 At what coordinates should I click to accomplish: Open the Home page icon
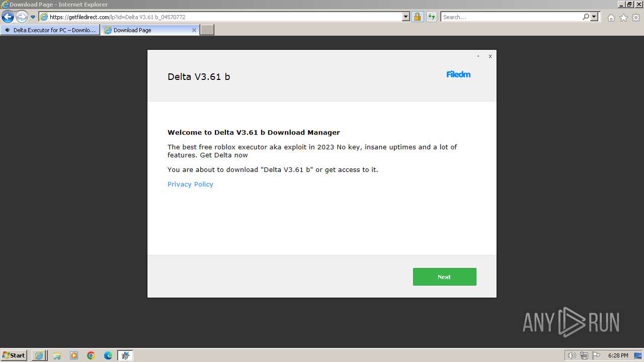pyautogui.click(x=611, y=18)
